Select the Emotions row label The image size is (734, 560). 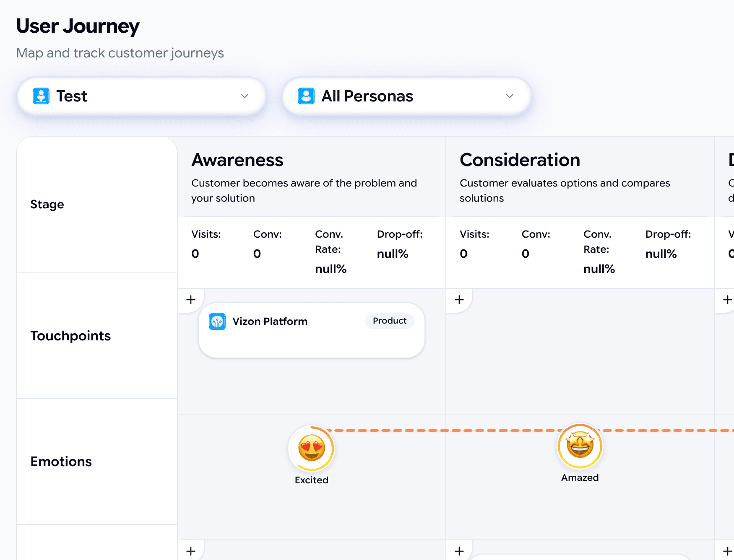pyautogui.click(x=61, y=461)
